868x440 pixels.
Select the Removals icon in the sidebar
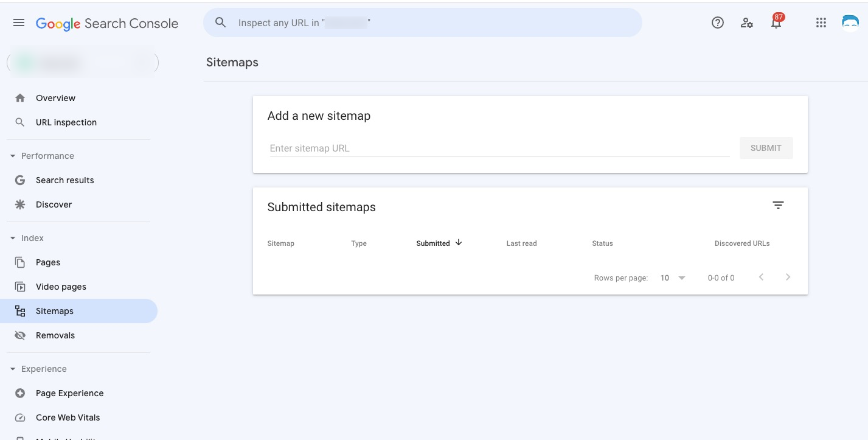tap(20, 335)
